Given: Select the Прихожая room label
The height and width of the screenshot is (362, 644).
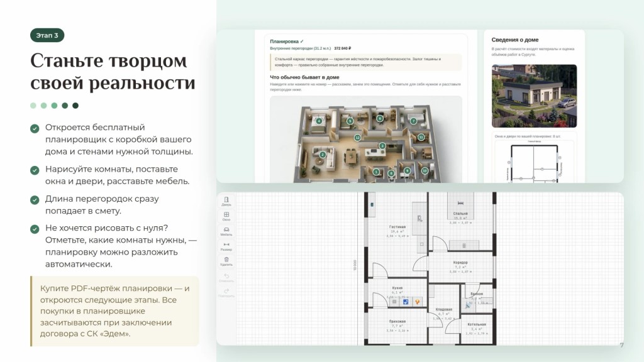Looking at the screenshot, I should 397,321.
